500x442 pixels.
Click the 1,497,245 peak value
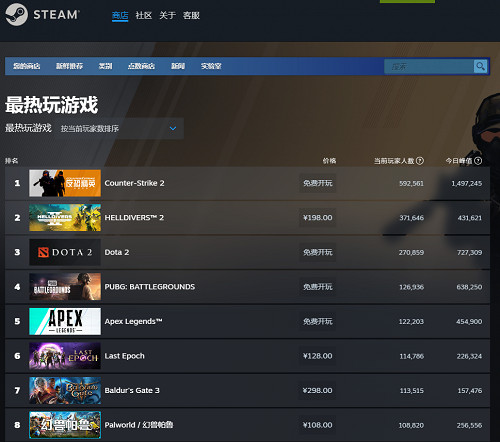point(466,183)
